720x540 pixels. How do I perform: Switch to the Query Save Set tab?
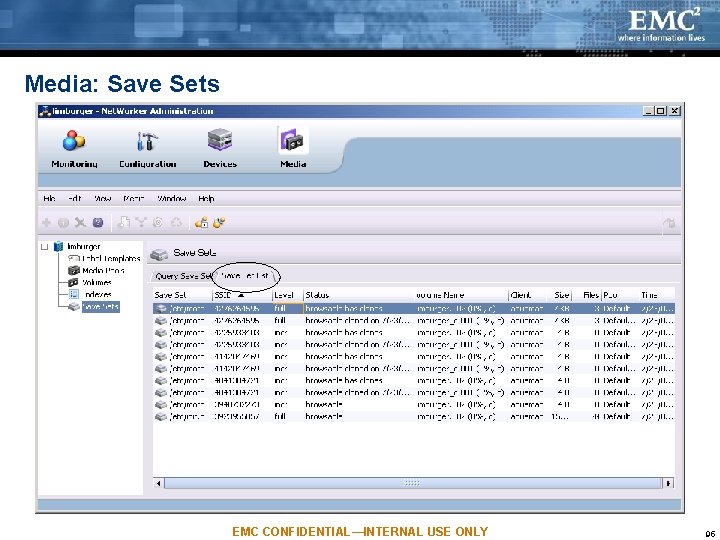tap(183, 276)
